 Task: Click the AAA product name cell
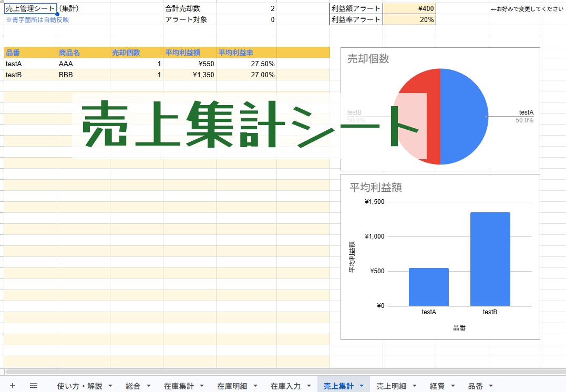[x=84, y=64]
